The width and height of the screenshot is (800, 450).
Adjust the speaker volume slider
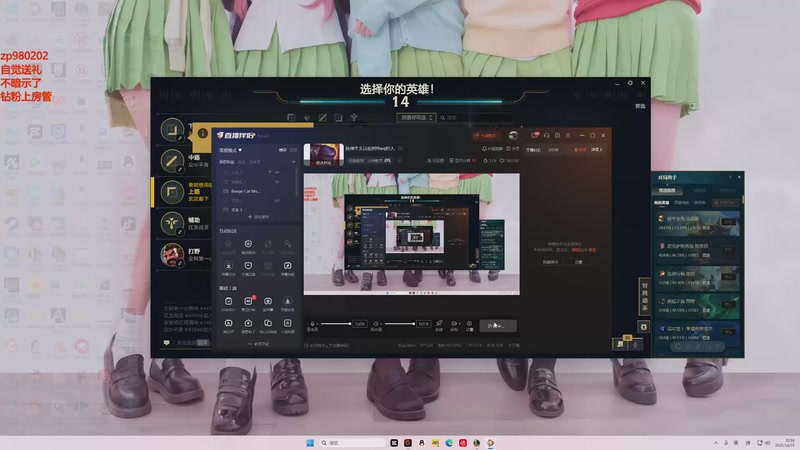[399, 323]
